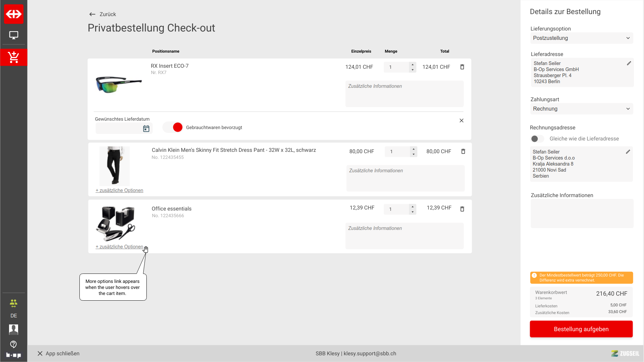Open help question mark icon

click(13, 344)
